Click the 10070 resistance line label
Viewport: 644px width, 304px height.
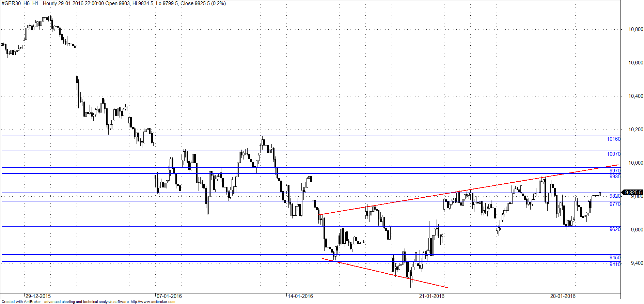614,154
